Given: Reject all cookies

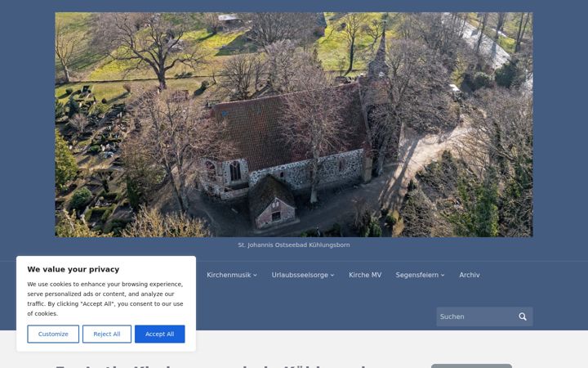Looking at the screenshot, I should point(107,334).
